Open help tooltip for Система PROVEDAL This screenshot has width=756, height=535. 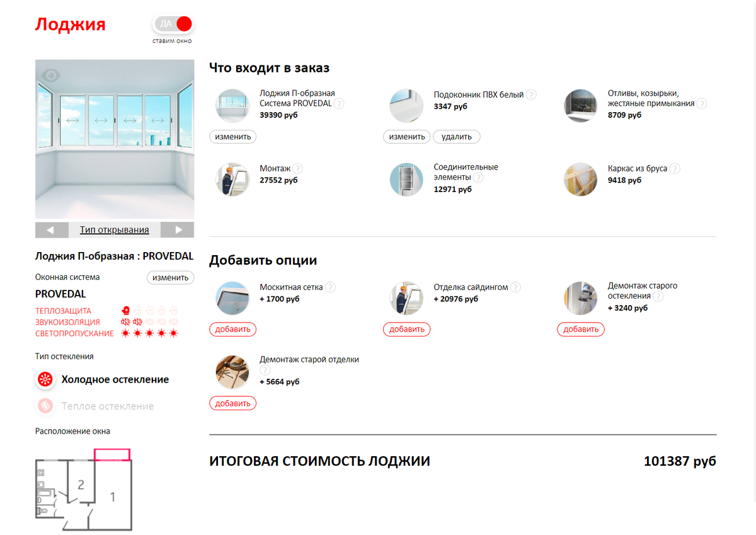pos(339,103)
